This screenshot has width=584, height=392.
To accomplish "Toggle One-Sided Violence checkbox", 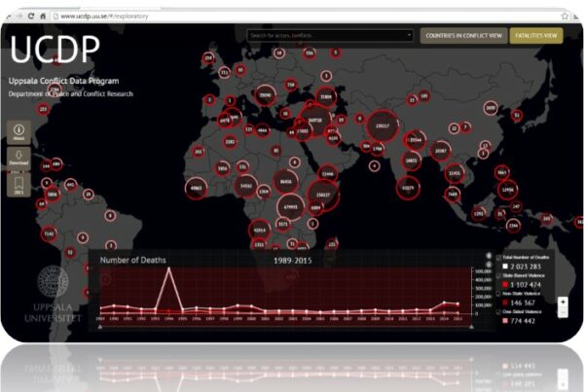I will point(498,312).
